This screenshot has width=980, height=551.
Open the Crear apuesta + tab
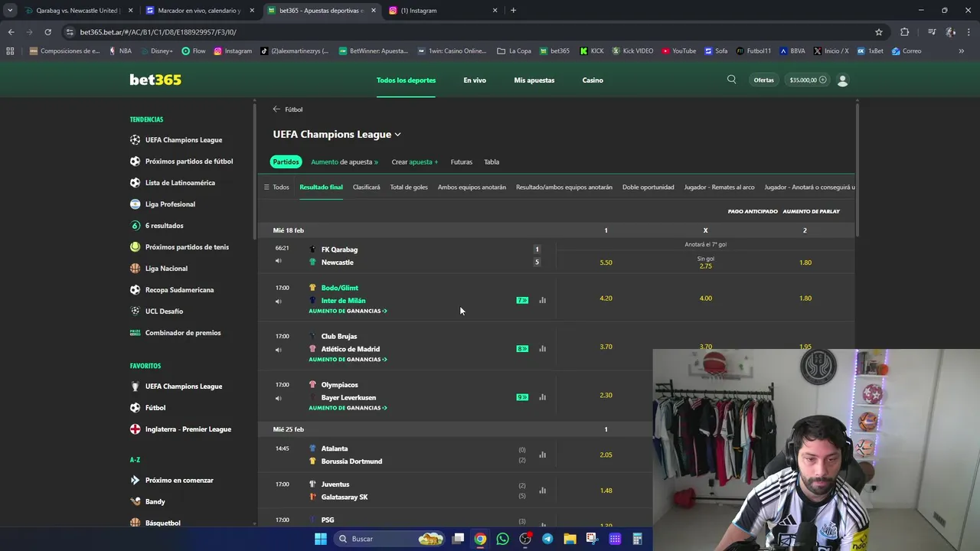pos(415,162)
